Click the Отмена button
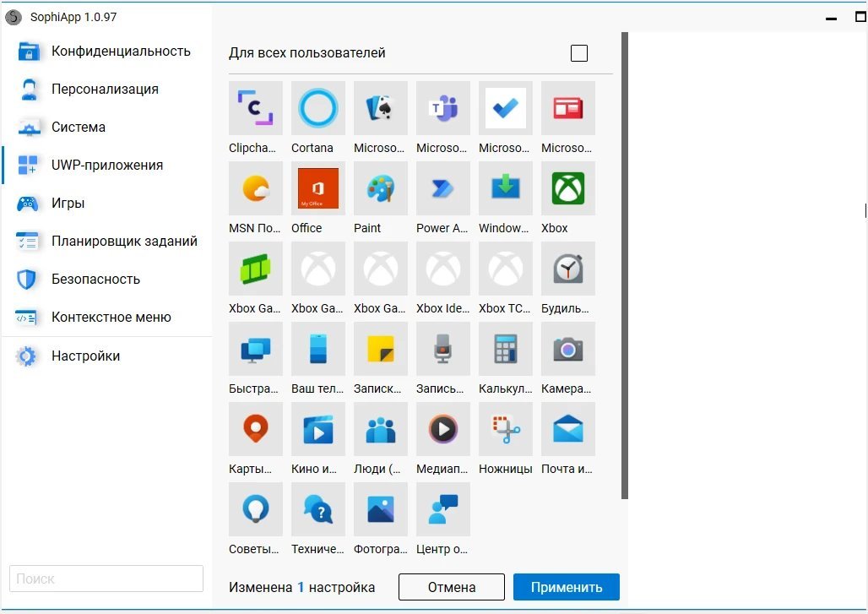Viewport: 868px width, 614px height. [x=451, y=587]
